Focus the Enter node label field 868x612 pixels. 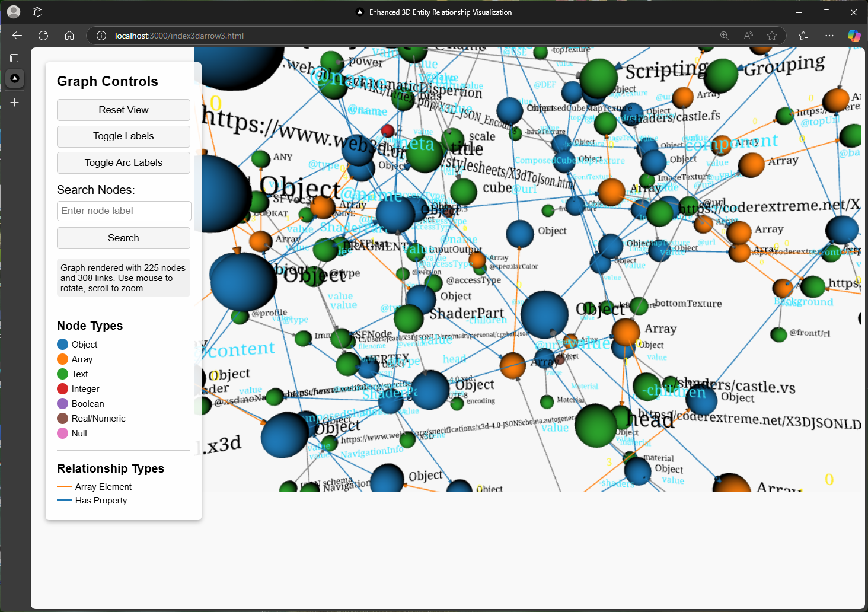click(x=123, y=211)
